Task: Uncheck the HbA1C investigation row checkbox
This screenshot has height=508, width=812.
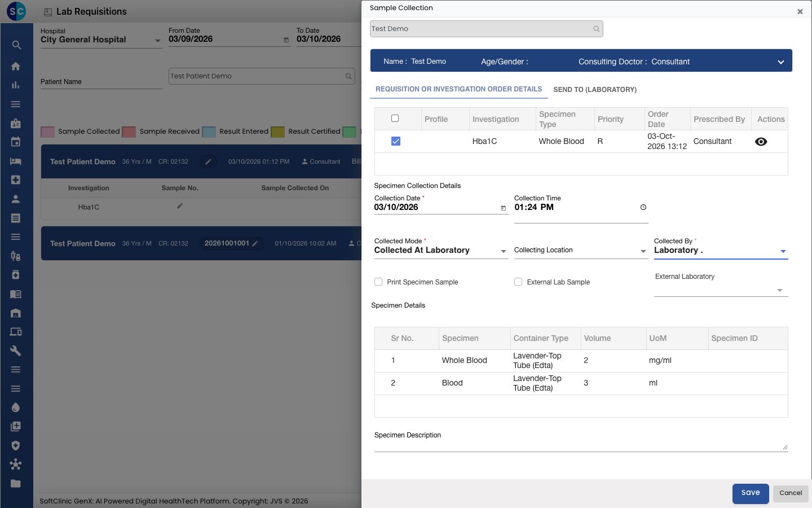Action: click(x=396, y=141)
